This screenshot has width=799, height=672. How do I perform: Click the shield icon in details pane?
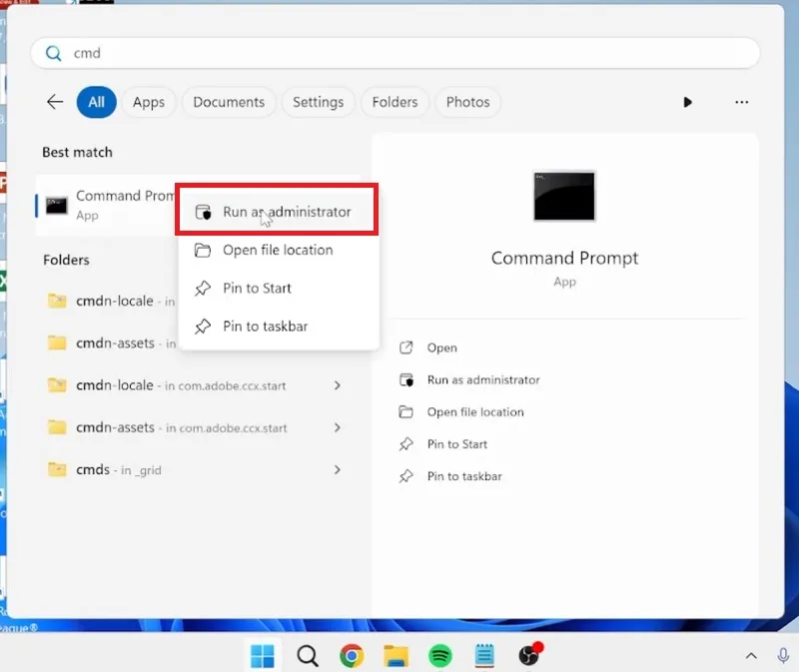(406, 380)
